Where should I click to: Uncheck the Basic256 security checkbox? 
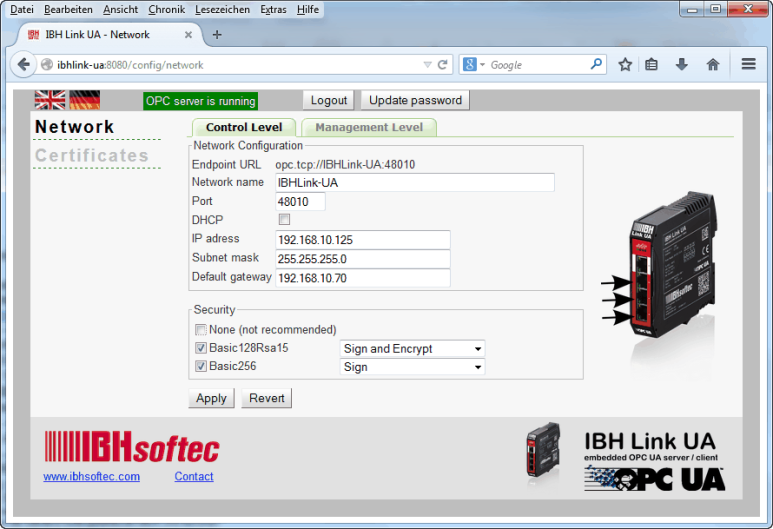(x=201, y=366)
